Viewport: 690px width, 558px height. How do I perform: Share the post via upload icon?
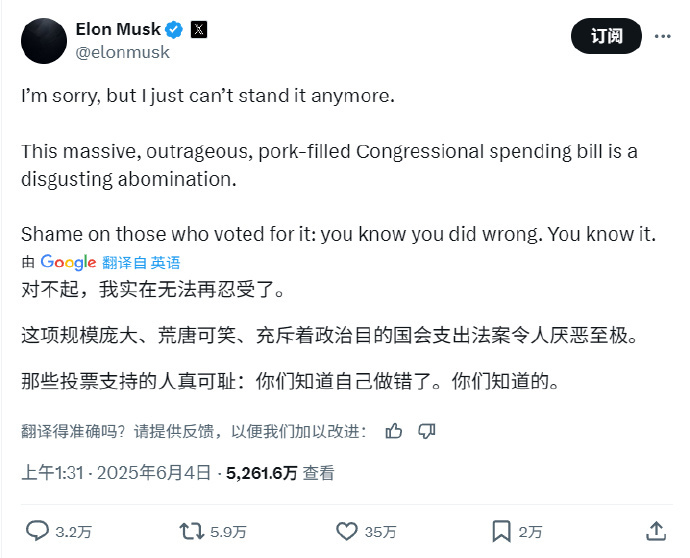(x=656, y=531)
